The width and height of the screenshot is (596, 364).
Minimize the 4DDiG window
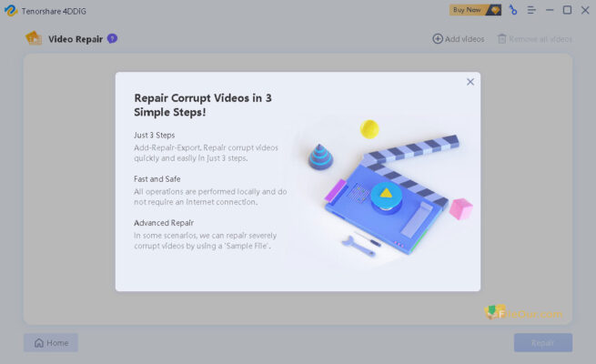pos(550,10)
